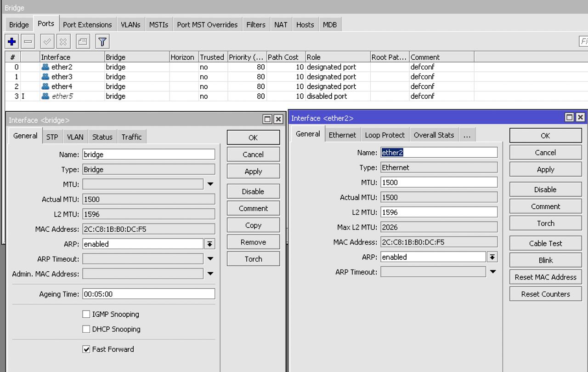Open Overall Stats tab in ether2 window
The image size is (588, 372).
pos(434,135)
